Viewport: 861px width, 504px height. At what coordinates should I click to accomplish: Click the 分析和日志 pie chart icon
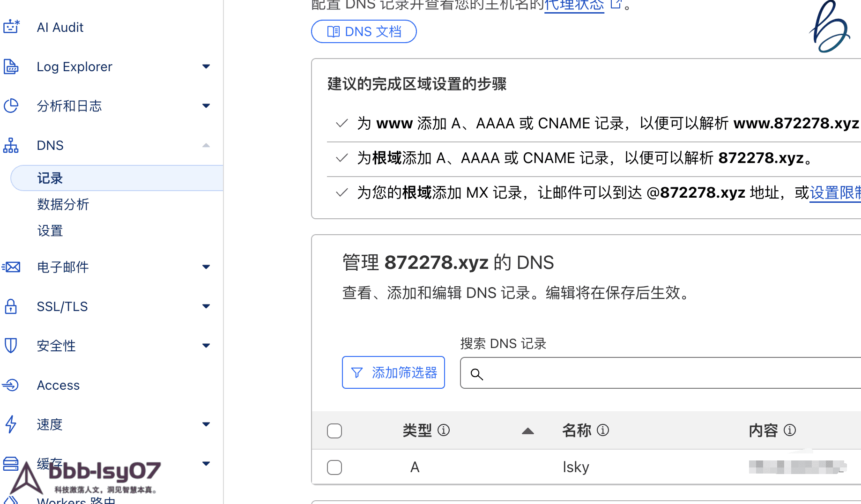point(11,106)
